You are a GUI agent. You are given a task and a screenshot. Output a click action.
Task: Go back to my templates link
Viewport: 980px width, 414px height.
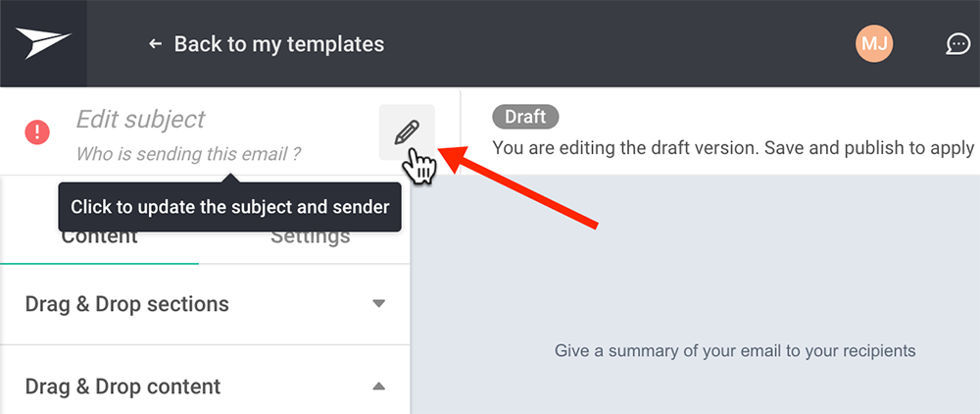(x=278, y=44)
